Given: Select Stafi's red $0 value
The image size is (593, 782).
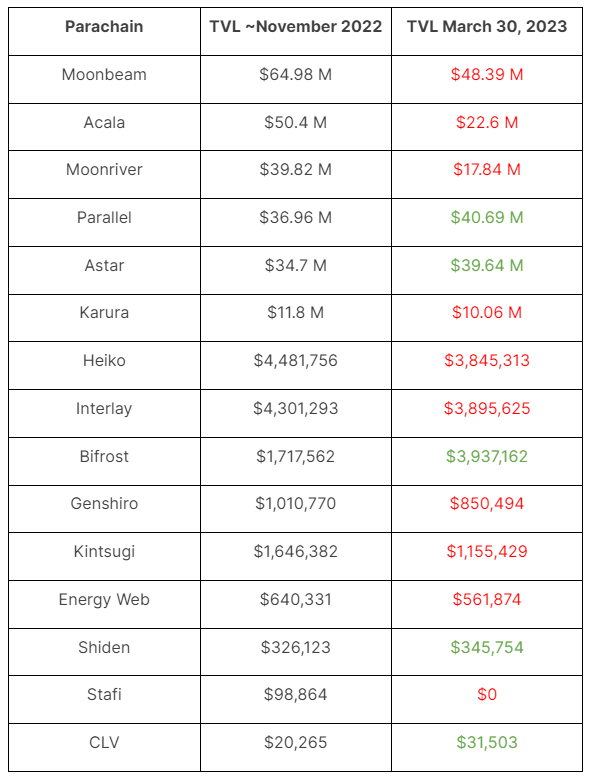Looking at the screenshot, I should coord(487,695).
